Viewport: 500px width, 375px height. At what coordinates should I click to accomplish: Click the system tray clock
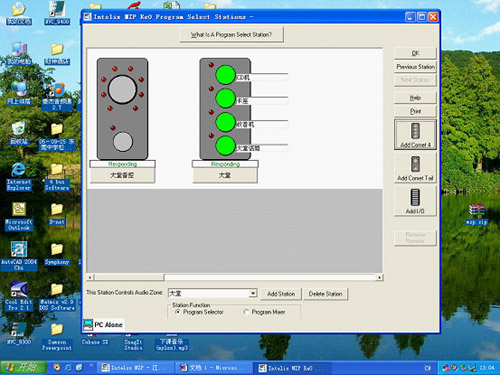click(x=487, y=368)
